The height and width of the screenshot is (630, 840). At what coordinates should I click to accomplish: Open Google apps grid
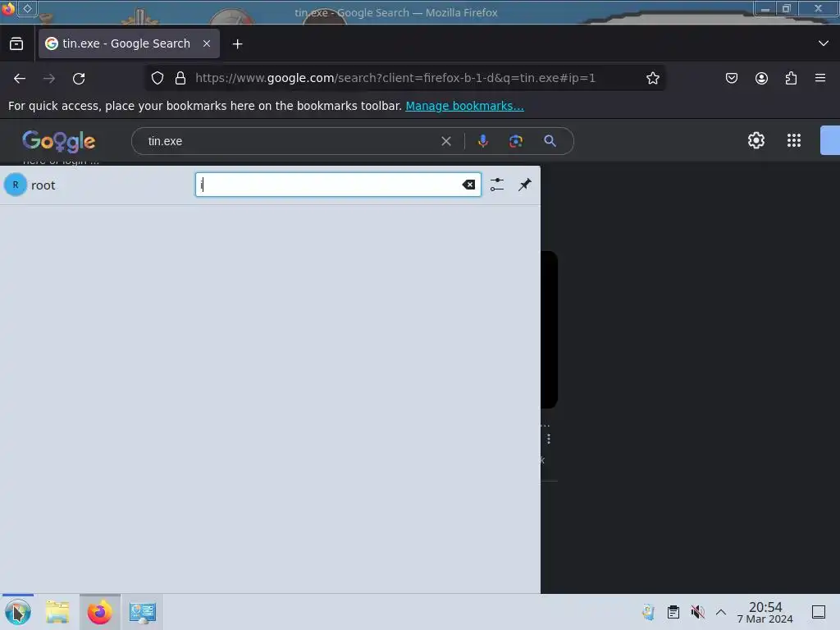794,140
